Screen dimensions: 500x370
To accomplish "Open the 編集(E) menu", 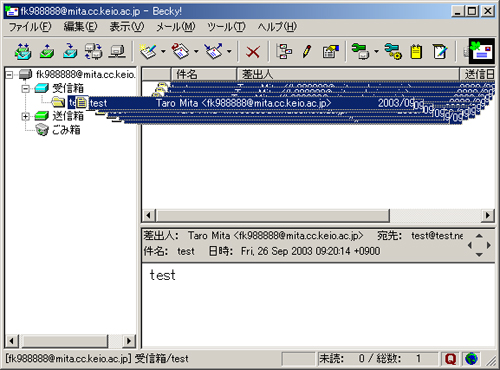I will pyautogui.click(x=80, y=27).
